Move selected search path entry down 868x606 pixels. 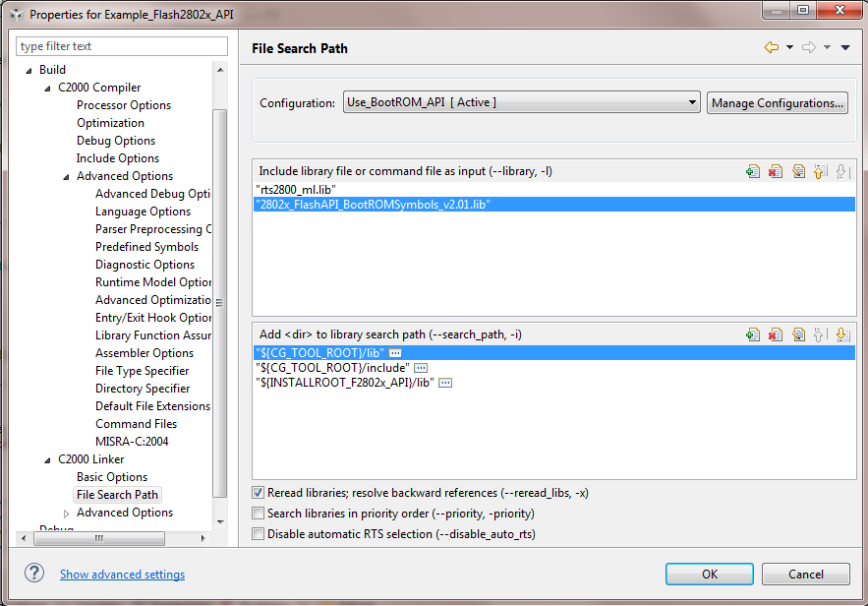[841, 334]
